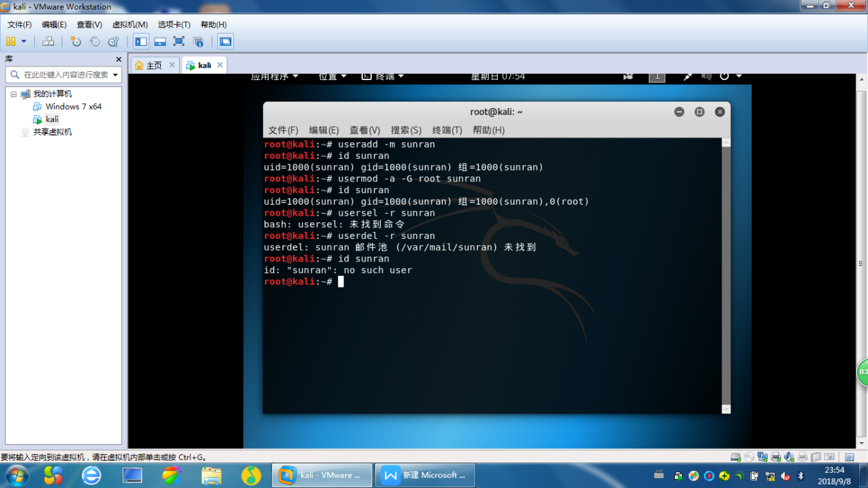Open the 虚拟机(M) menu
The height and width of the screenshot is (488, 868).
(130, 25)
